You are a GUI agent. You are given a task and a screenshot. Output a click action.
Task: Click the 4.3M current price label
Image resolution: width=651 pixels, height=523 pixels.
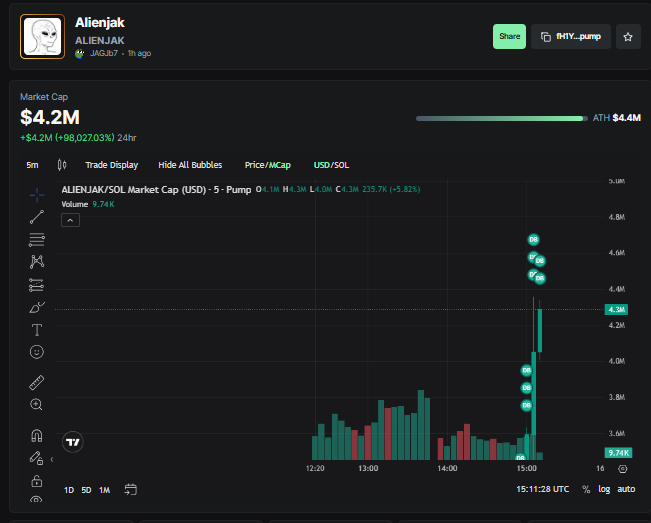(x=616, y=309)
